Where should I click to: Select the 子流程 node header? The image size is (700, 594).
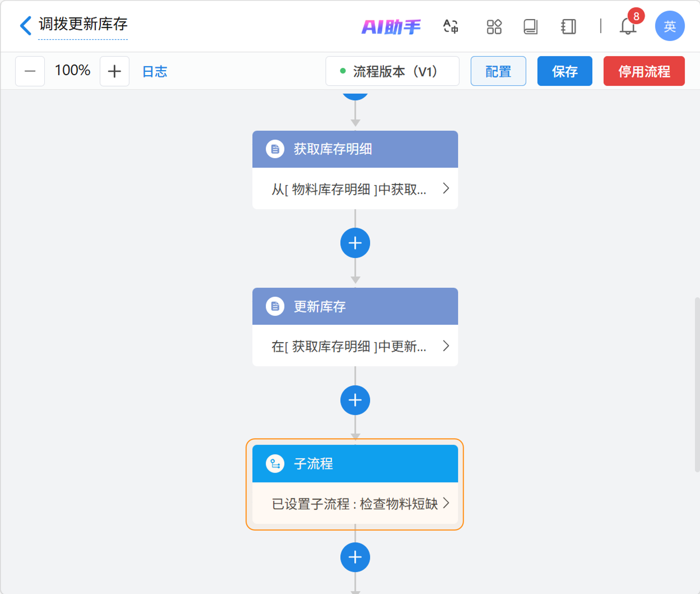tap(355, 463)
